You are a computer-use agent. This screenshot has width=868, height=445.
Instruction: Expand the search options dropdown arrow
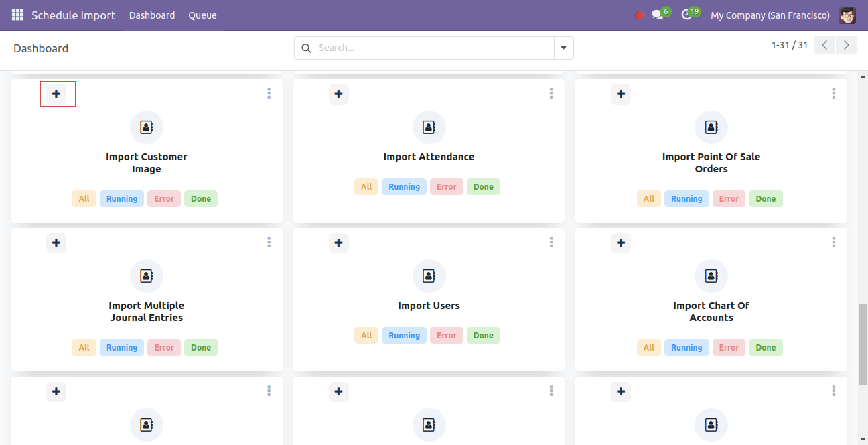(x=563, y=48)
